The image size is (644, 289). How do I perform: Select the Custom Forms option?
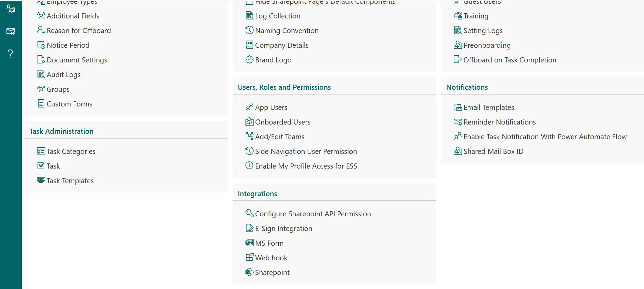pos(69,104)
